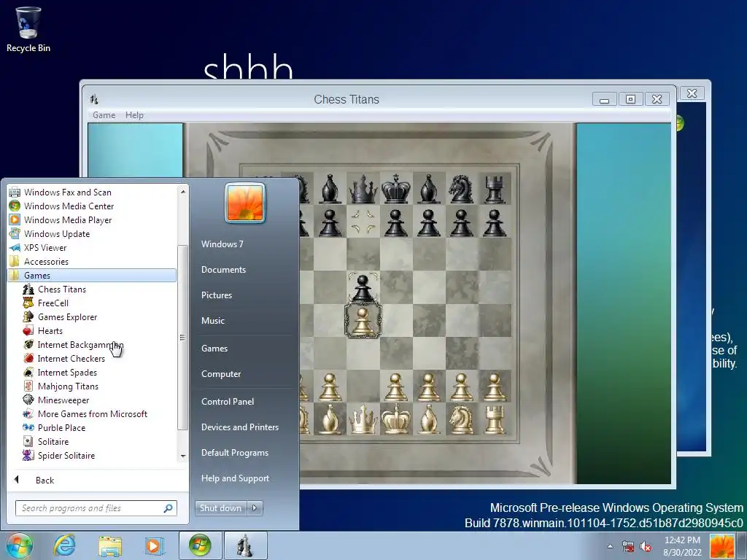Open the Windows 7 user folder link
This screenshot has width=747, height=560.
coord(222,244)
